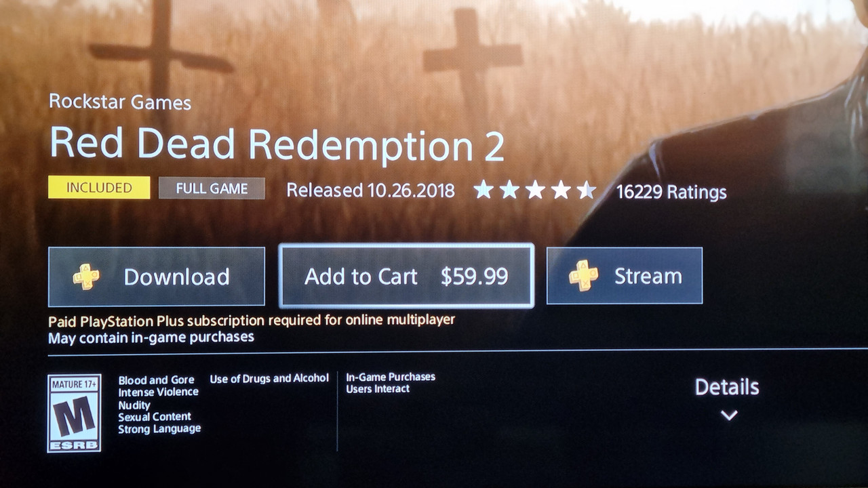Click the PlayStation Plus icon on Stream
Image resolution: width=868 pixels, height=488 pixels.
pyautogui.click(x=583, y=276)
